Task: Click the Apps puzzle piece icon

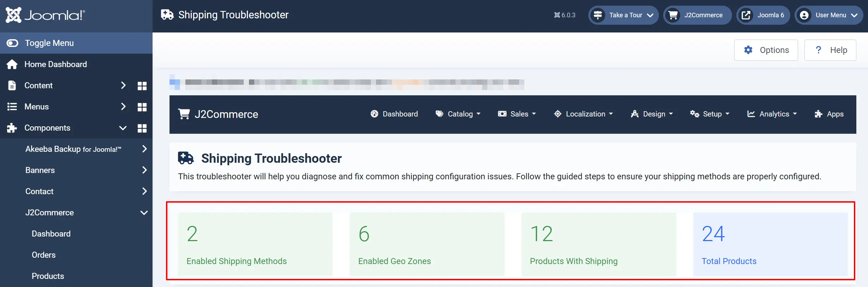Action: tap(819, 114)
